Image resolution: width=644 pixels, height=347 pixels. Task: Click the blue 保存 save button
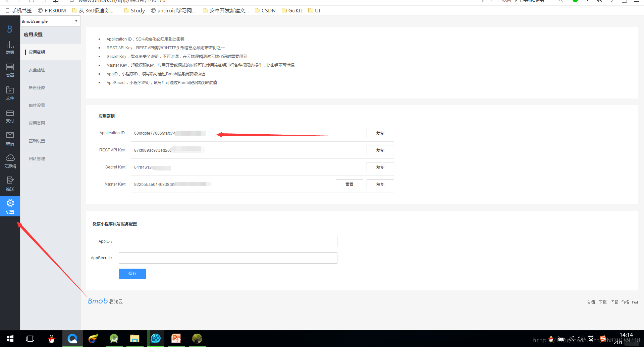click(132, 273)
